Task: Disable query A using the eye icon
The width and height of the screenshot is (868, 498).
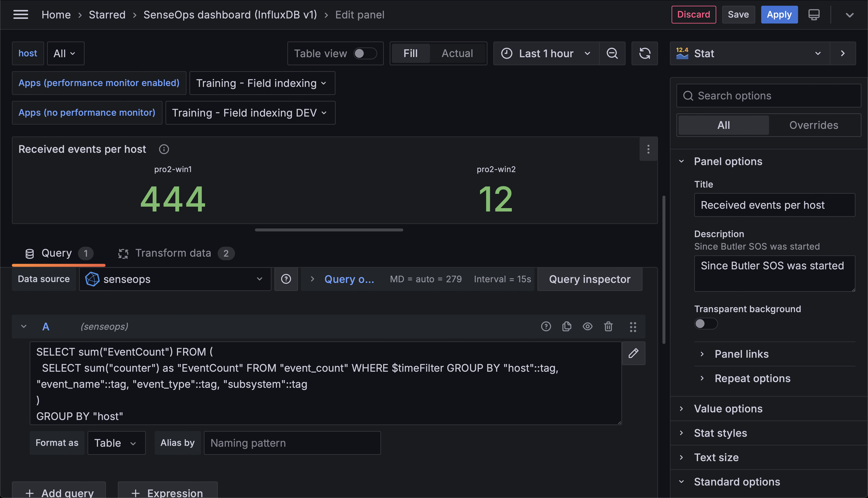Action: (x=588, y=326)
